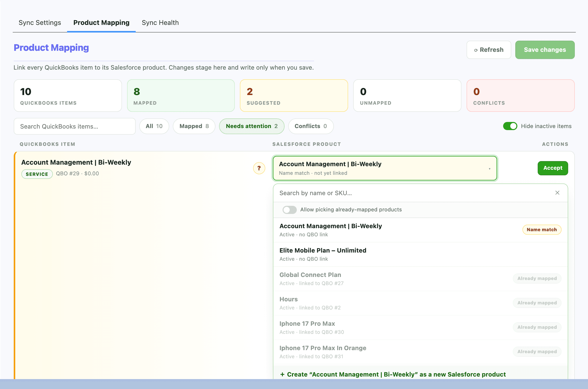
Task: Choose Elite Mobile Plan – Unlimited option
Action: (420, 254)
